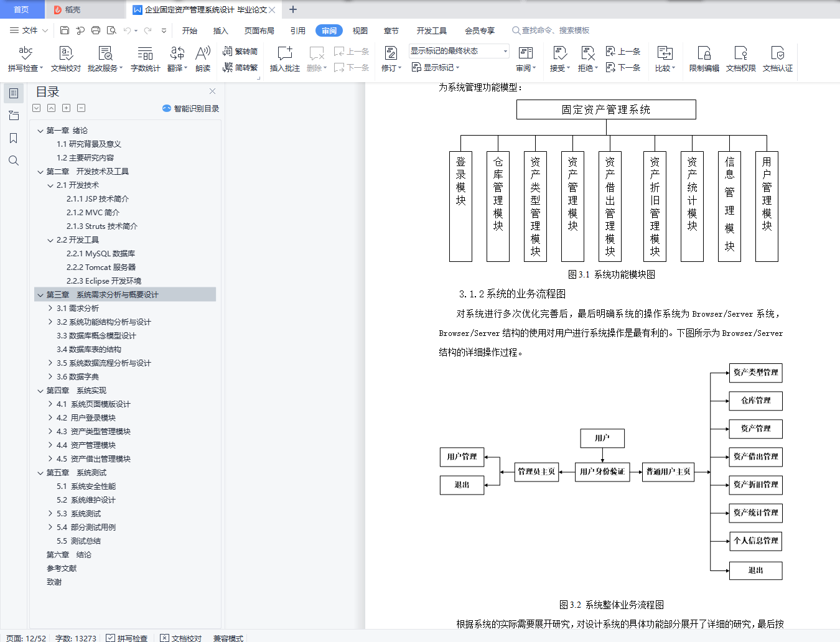Click the print icon in the quick access bar

[96, 30]
